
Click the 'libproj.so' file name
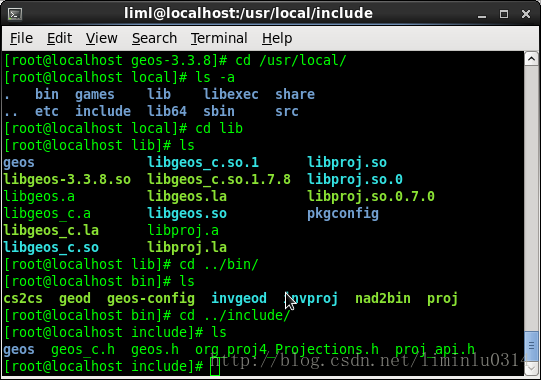[x=347, y=163]
